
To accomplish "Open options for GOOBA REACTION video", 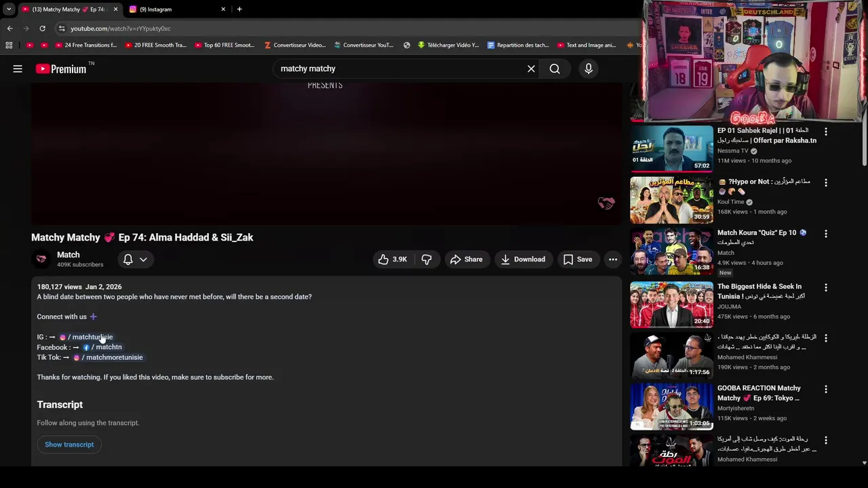I will click(826, 389).
